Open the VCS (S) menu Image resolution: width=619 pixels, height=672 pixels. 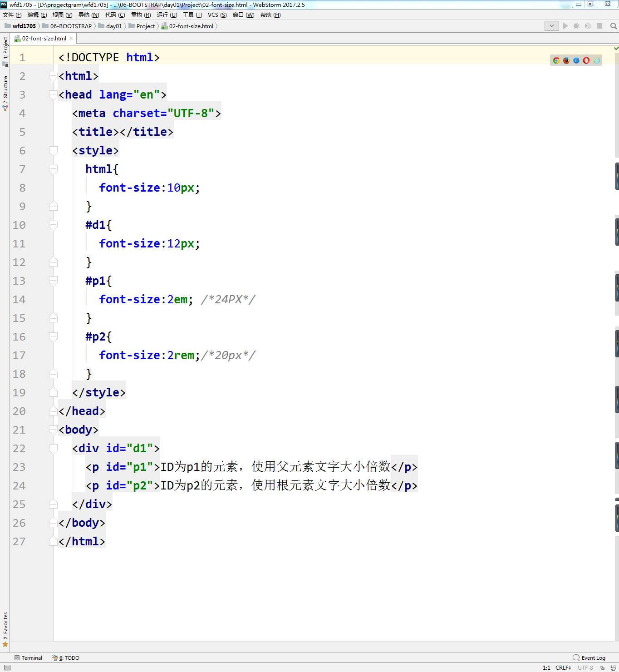[x=217, y=15]
